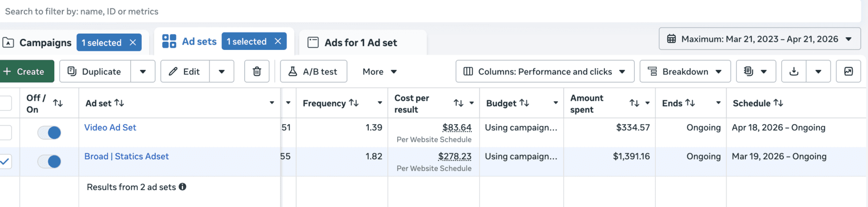Click the $334.57 amount spent cell
The width and height of the screenshot is (868, 207).
click(633, 127)
